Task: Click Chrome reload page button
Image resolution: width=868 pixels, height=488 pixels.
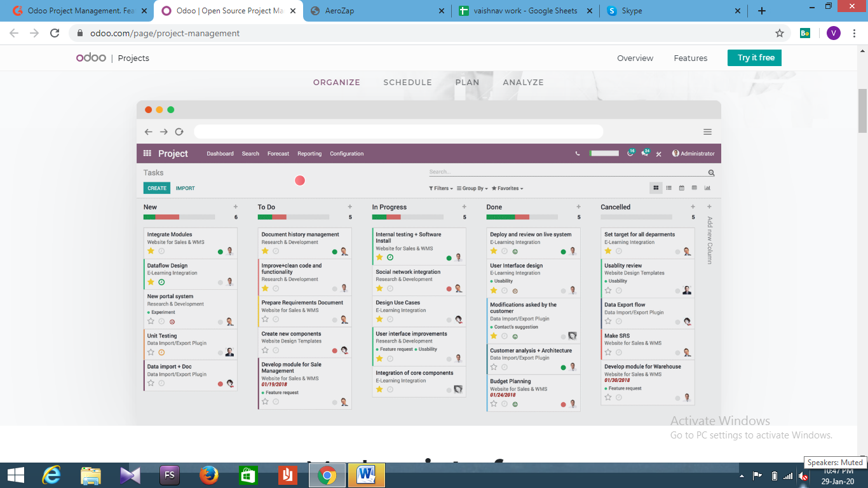Action: (55, 33)
